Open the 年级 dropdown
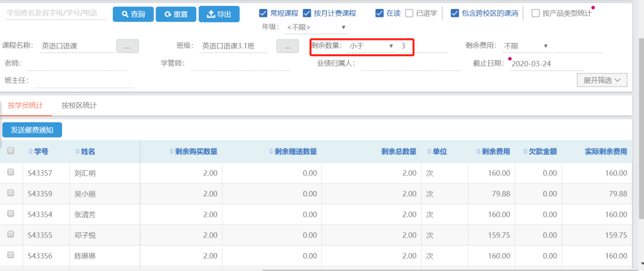The height and width of the screenshot is (271, 644). (316, 27)
